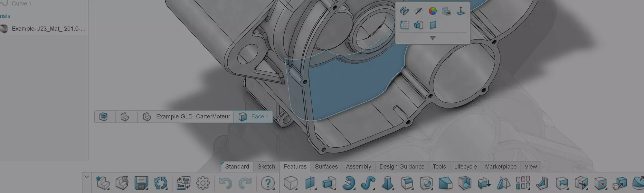
Task: Click the Materials tree node label
Action: [x=5, y=16]
